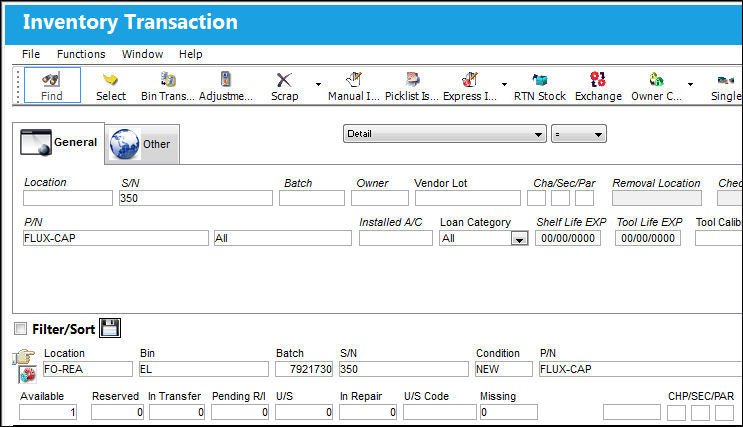Expand the Owner Change dropdown arrow
743x427 pixels.
(x=690, y=84)
